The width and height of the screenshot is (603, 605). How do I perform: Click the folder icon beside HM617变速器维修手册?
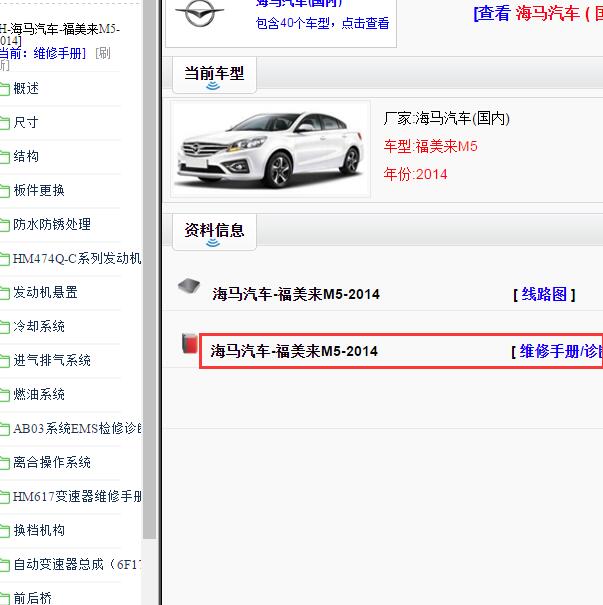[x=5, y=497]
